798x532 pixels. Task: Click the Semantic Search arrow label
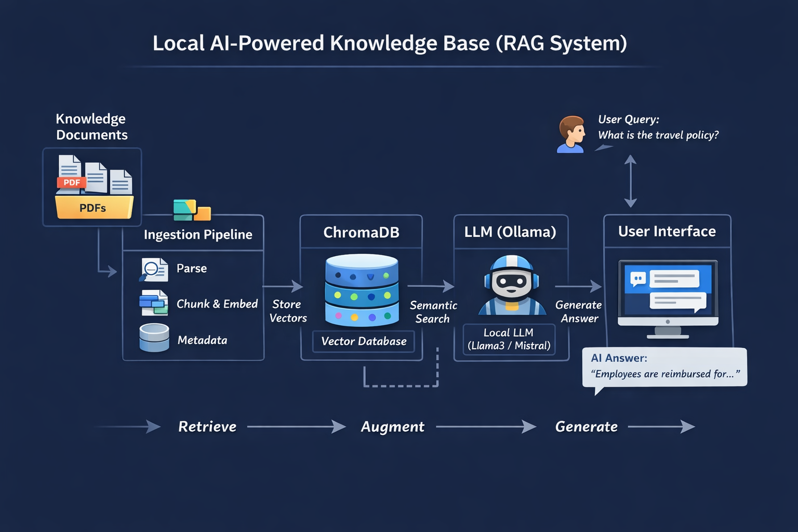tap(433, 312)
